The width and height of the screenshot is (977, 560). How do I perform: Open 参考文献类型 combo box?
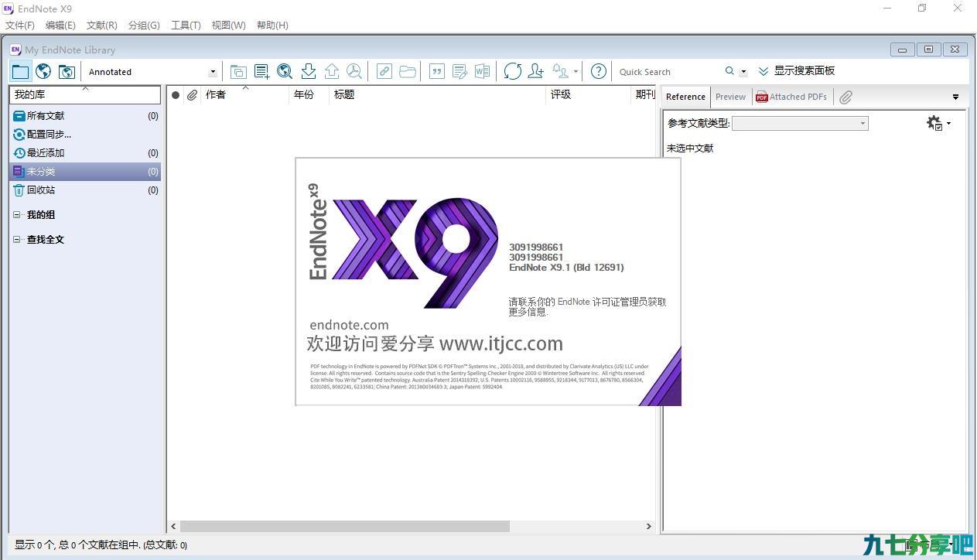800,123
